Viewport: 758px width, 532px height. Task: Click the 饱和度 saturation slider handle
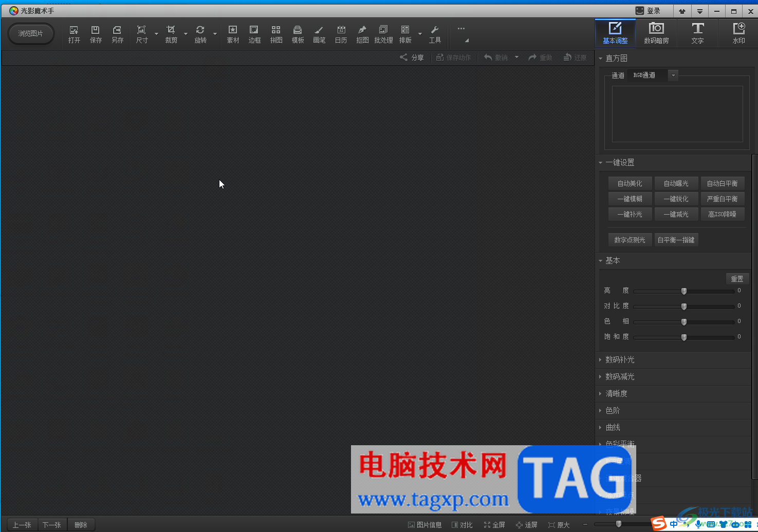(684, 337)
